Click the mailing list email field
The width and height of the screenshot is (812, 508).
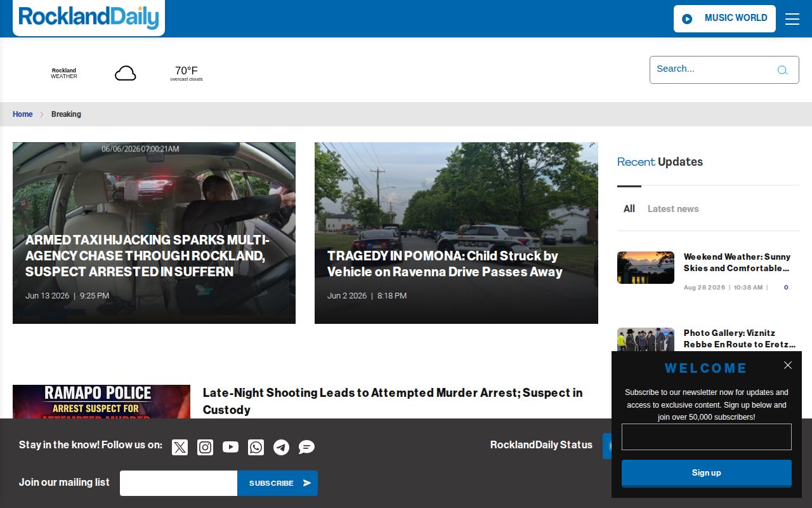pos(178,483)
